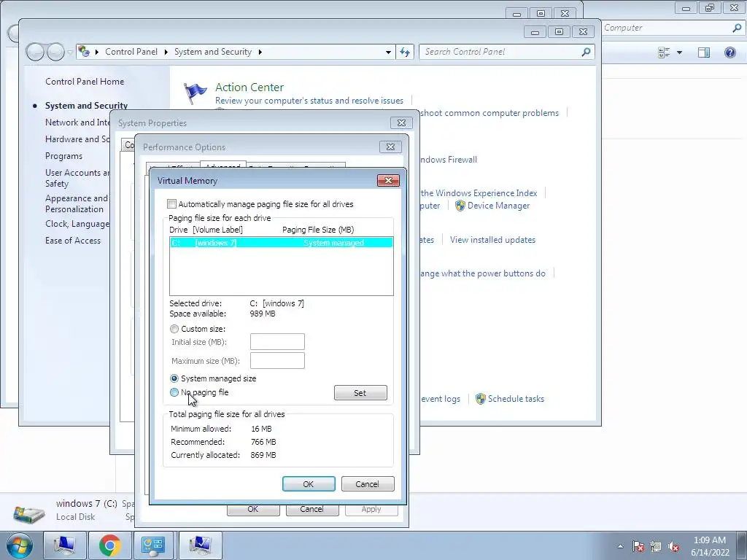Image resolution: width=747 pixels, height=560 pixels.
Task: Open Device Manager link
Action: (498, 206)
